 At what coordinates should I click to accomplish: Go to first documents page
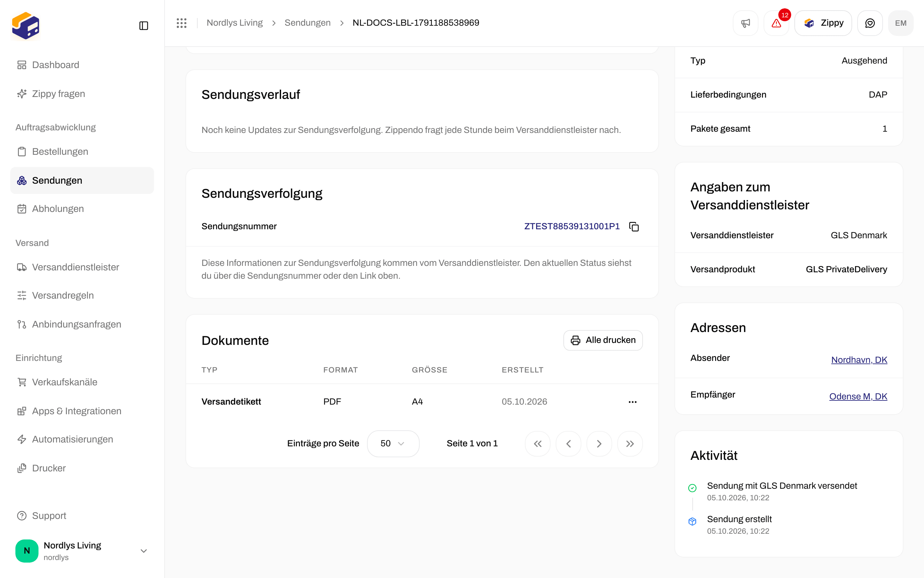[538, 443]
